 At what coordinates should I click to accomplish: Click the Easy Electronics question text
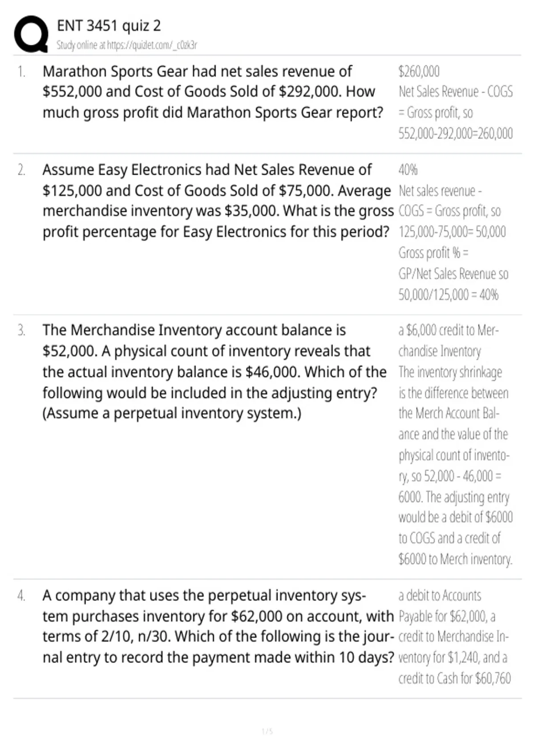tap(218, 201)
